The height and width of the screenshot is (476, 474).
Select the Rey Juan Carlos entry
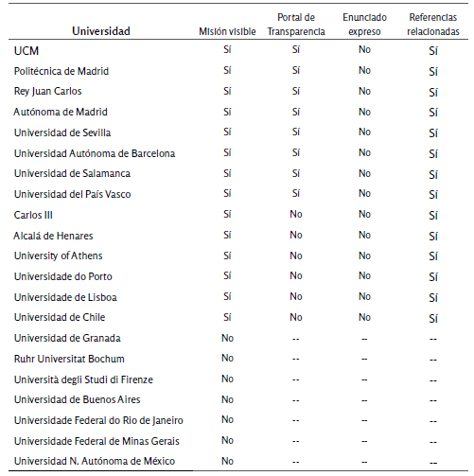pyautogui.click(x=47, y=92)
